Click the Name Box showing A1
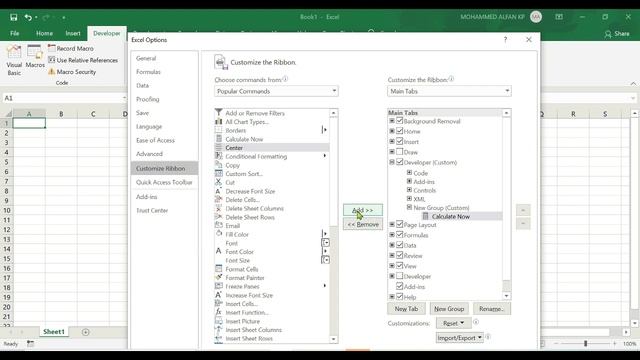Screen dimensions: 640x360 point(64,98)
